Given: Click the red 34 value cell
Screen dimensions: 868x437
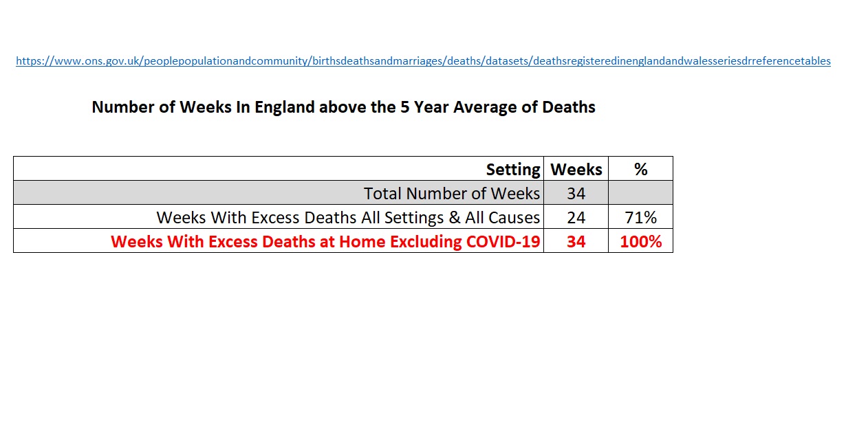Looking at the screenshot, I should click(576, 242).
